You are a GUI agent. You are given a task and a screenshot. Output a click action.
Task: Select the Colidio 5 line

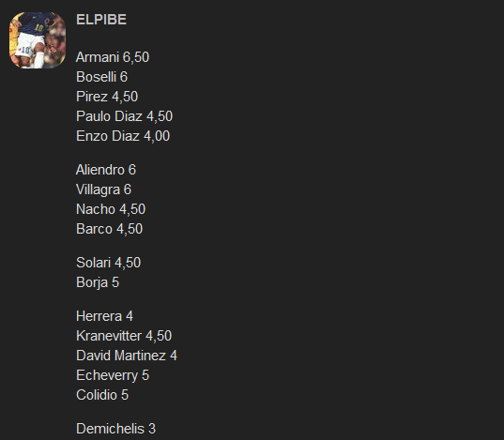(102, 395)
